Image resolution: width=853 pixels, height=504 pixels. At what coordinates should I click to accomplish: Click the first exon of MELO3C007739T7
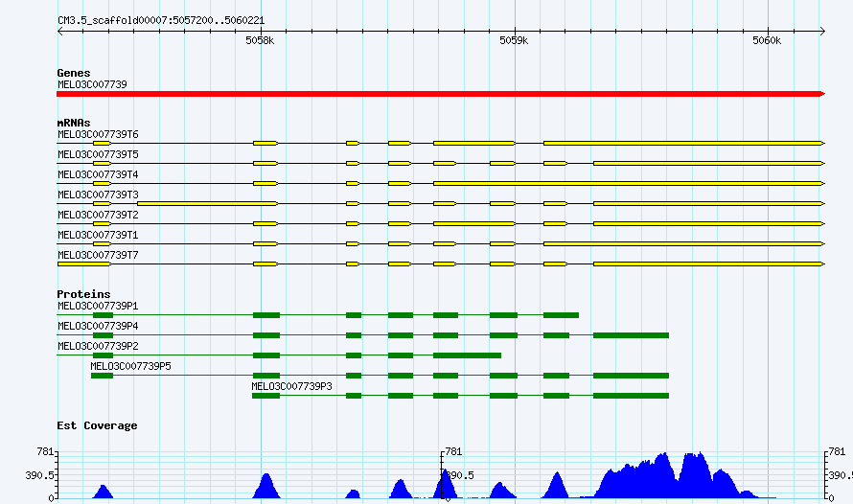[84, 264]
